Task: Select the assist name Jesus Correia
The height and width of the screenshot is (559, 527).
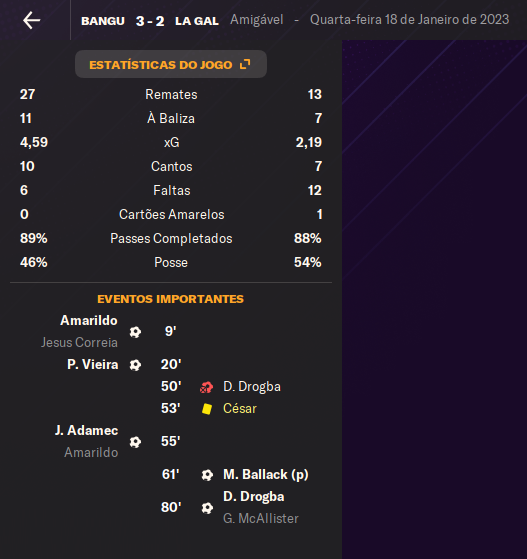Action: pyautogui.click(x=79, y=342)
